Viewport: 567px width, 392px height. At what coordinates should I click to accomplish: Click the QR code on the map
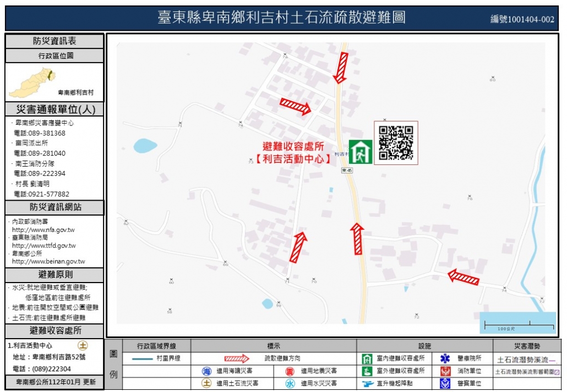tap(396, 143)
